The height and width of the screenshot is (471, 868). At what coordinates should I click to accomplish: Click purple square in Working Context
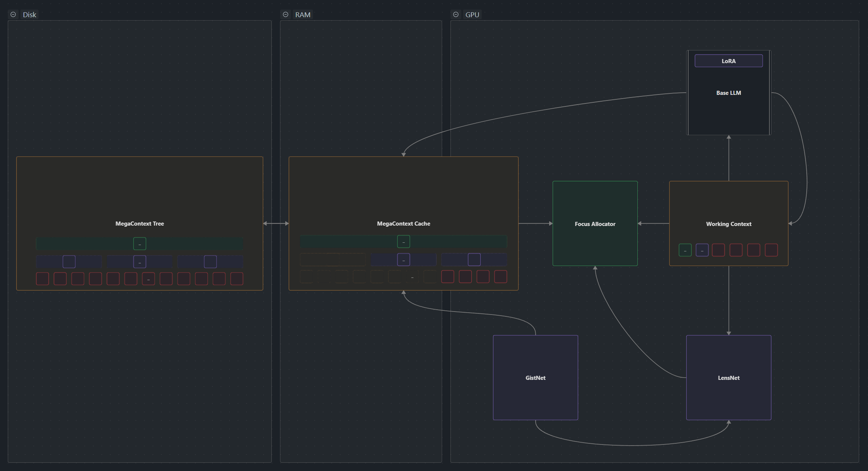click(702, 250)
